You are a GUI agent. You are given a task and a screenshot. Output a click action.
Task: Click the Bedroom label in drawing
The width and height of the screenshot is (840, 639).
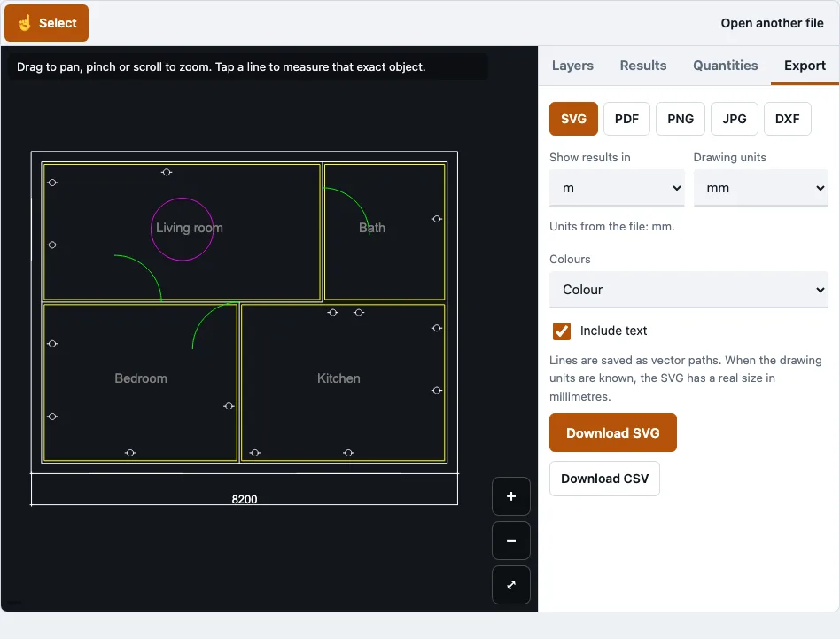(x=141, y=378)
